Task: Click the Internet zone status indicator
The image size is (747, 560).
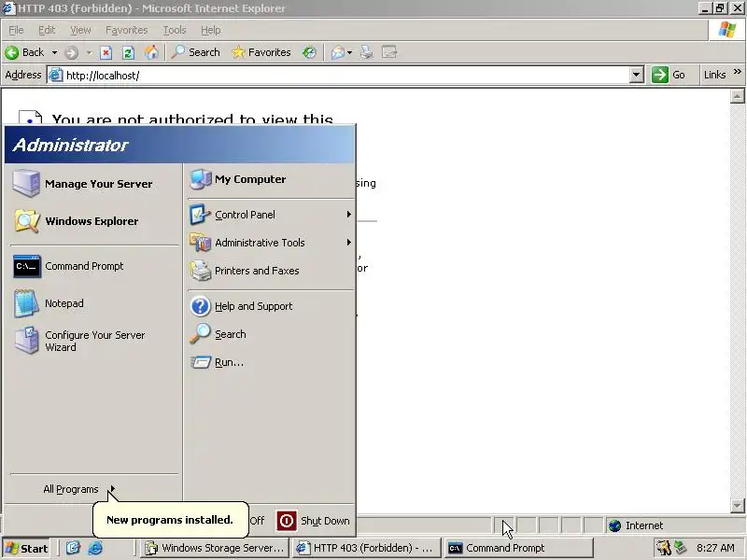Action: coord(636,525)
